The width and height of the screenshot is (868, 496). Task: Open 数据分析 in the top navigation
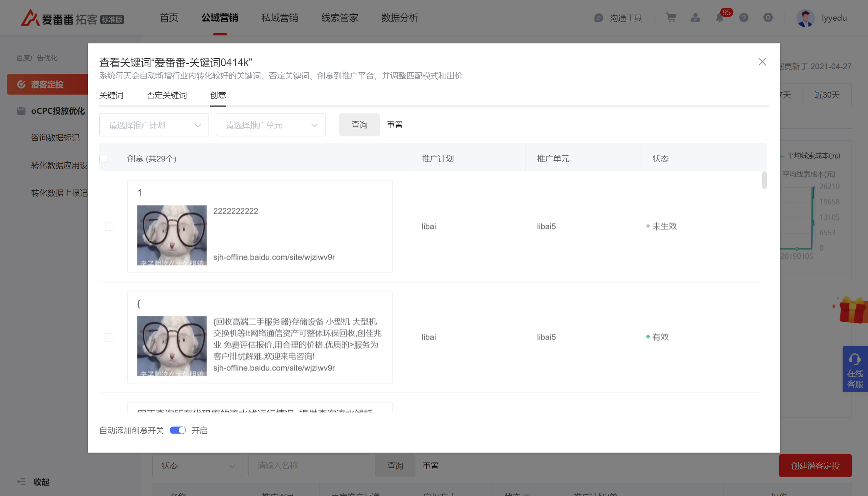pyautogui.click(x=400, y=18)
